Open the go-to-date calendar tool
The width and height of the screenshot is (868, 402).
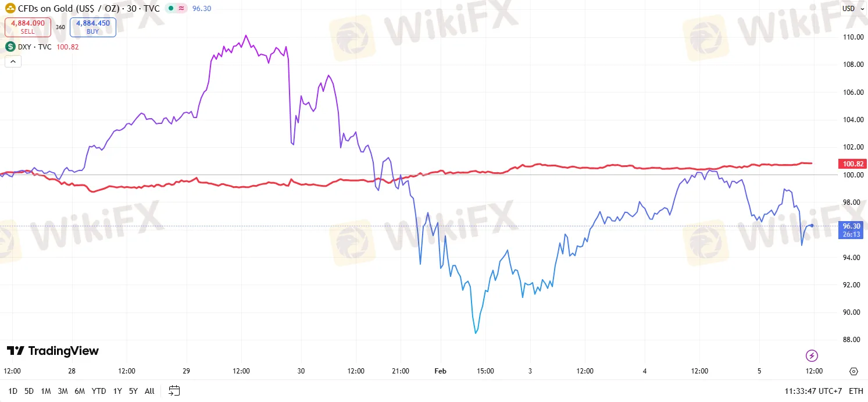click(173, 391)
